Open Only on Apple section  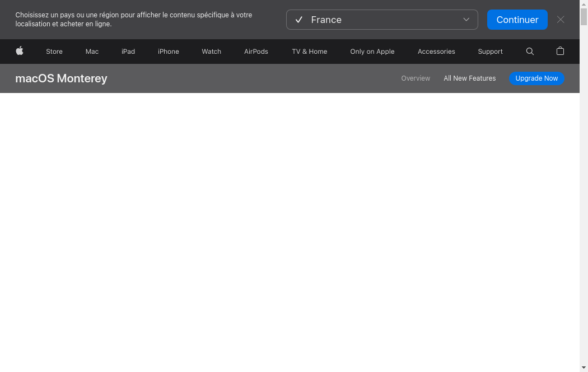click(x=372, y=52)
